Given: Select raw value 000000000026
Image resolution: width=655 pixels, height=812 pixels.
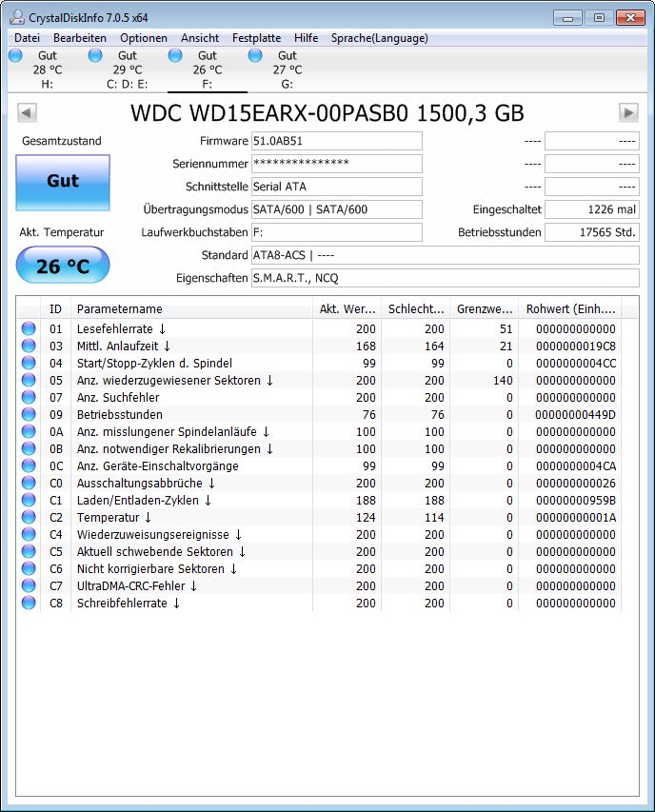Looking at the screenshot, I should [576, 484].
